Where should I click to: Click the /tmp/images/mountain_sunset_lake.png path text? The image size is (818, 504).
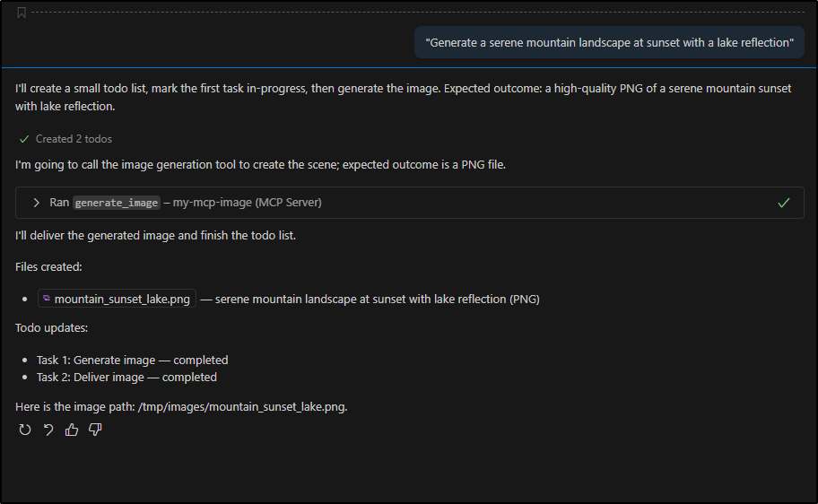241,406
